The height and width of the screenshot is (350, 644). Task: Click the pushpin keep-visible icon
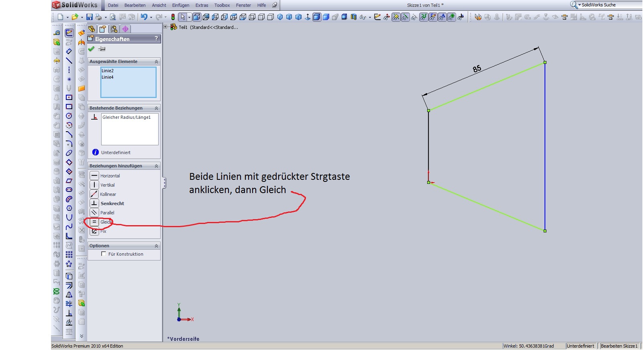(102, 49)
